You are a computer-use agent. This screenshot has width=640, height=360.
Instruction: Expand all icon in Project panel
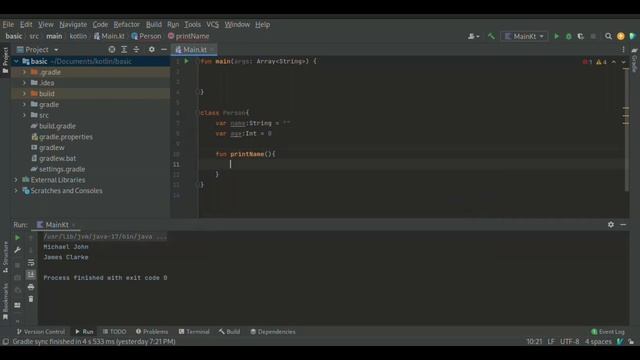pyautogui.click(x=124, y=49)
